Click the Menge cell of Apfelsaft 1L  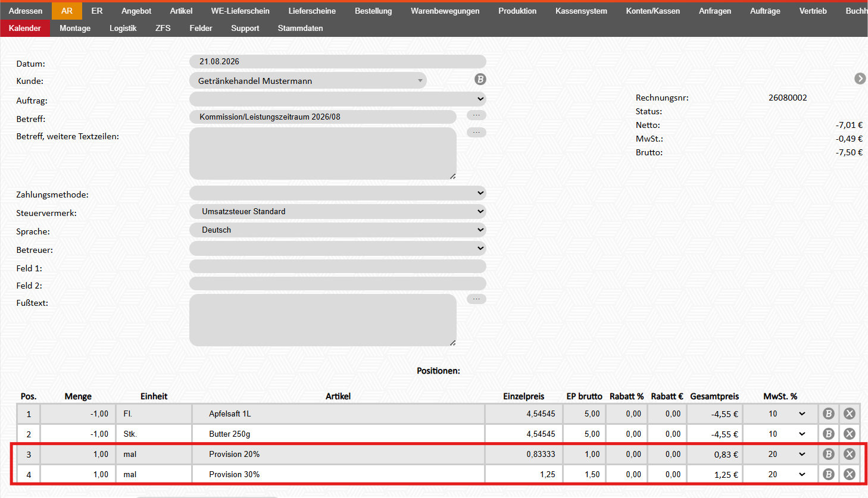pos(77,414)
